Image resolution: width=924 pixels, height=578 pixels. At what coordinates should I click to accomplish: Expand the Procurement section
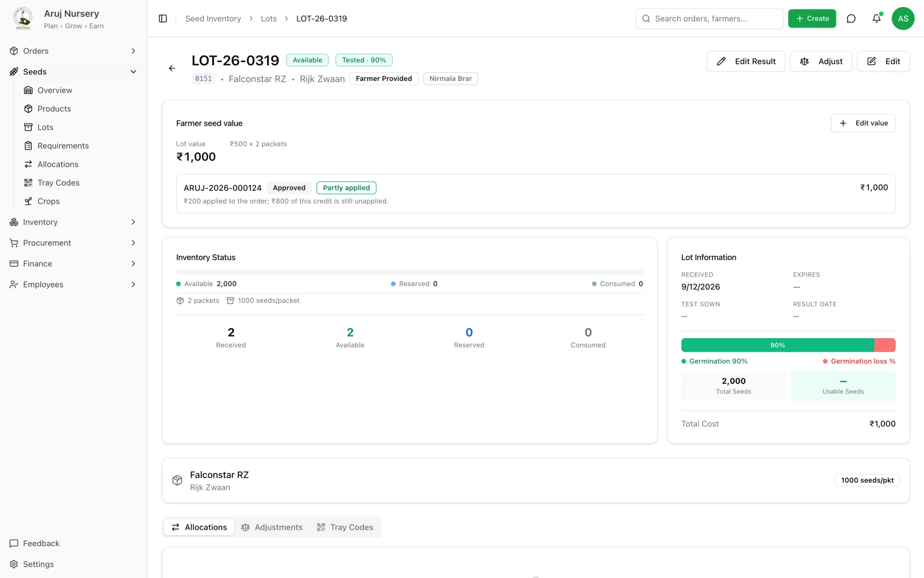(x=74, y=243)
